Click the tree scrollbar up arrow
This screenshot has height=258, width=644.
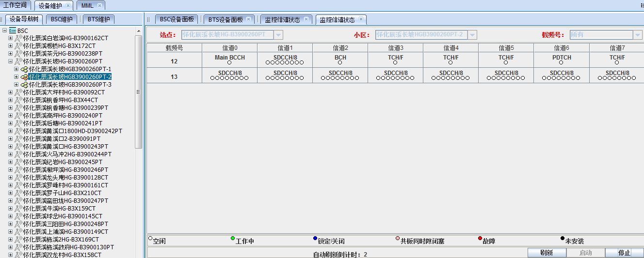coord(139,31)
